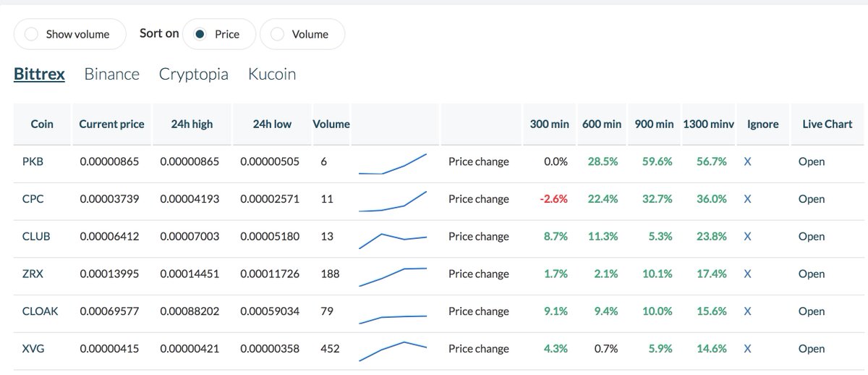Click the XVG sparkline chart
Screen dimensions: 868x375
[x=393, y=351]
